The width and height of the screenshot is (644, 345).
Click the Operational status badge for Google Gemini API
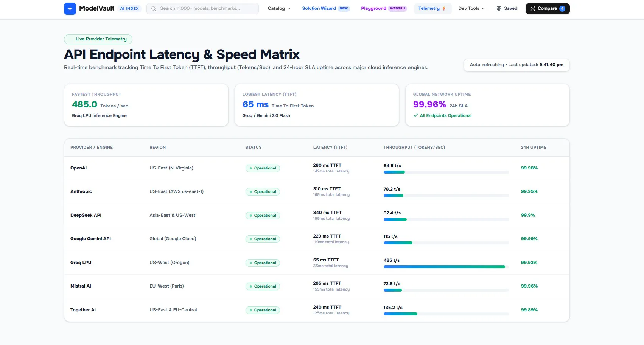tap(263, 239)
